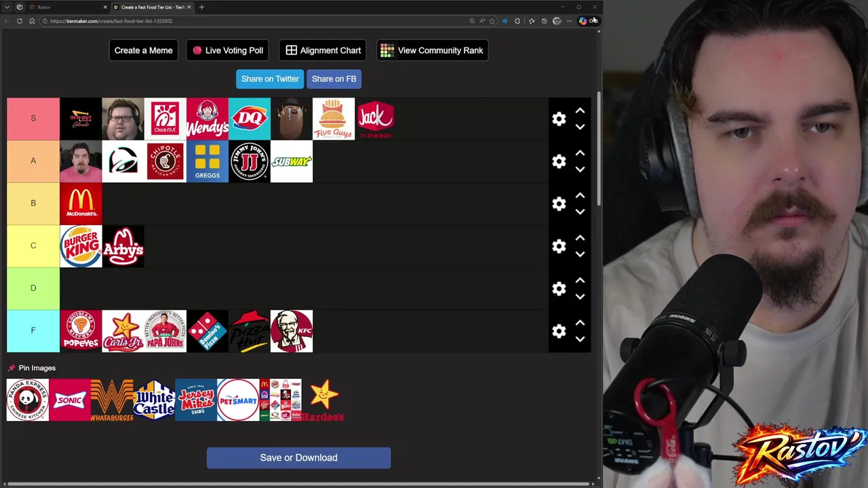Open settings gear for D tier

[x=559, y=289]
